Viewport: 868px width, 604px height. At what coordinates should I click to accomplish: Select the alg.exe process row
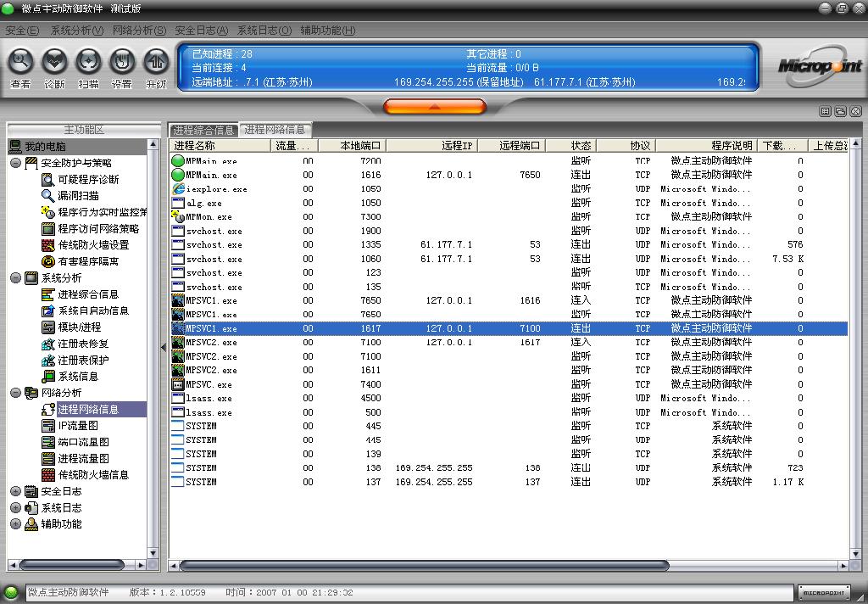point(509,203)
